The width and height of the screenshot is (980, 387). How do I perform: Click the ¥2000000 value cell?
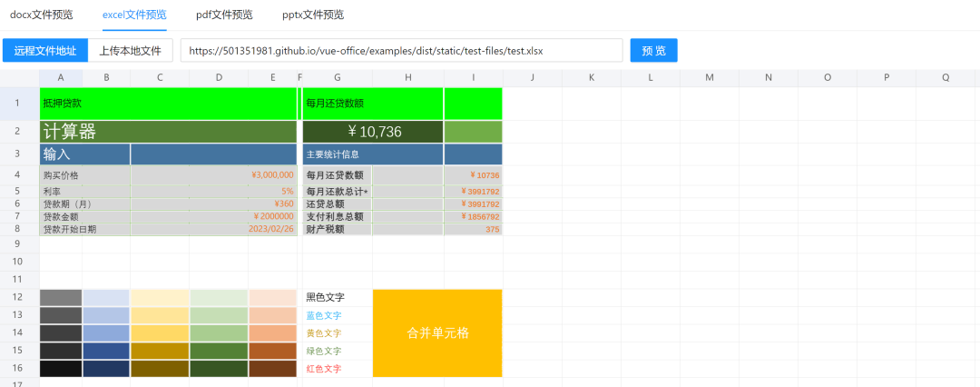pos(214,217)
